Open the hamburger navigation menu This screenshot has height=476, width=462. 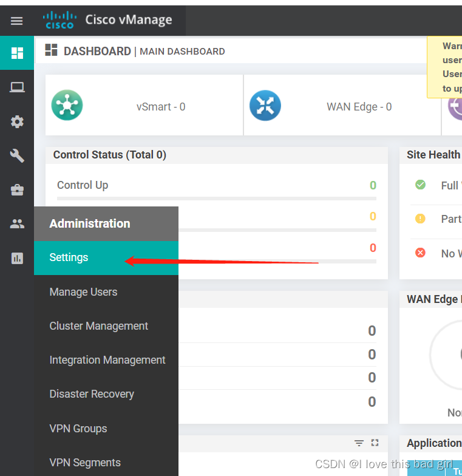tap(17, 21)
